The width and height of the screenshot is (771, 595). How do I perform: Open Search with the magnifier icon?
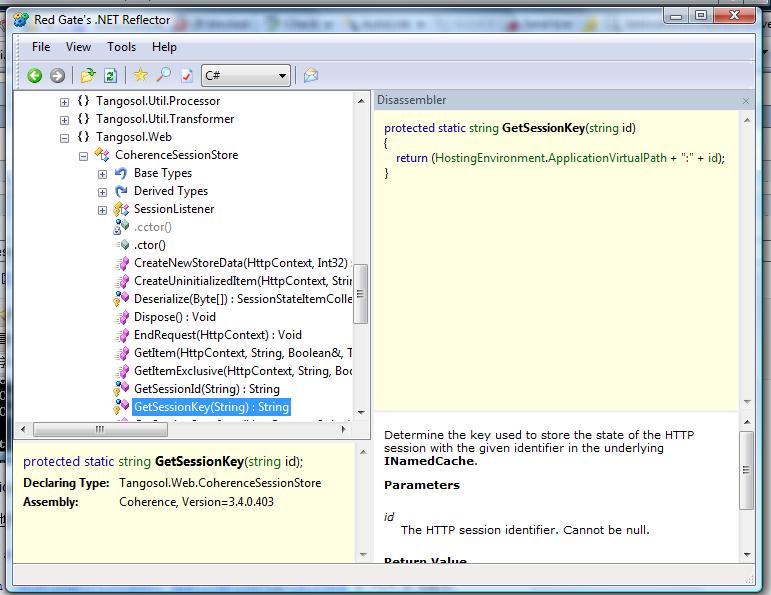[x=163, y=75]
